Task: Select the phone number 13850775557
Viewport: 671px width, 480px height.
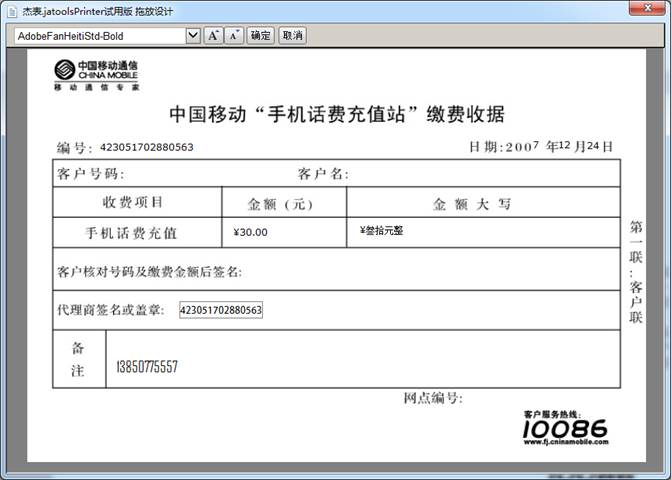Action: pyautogui.click(x=147, y=367)
